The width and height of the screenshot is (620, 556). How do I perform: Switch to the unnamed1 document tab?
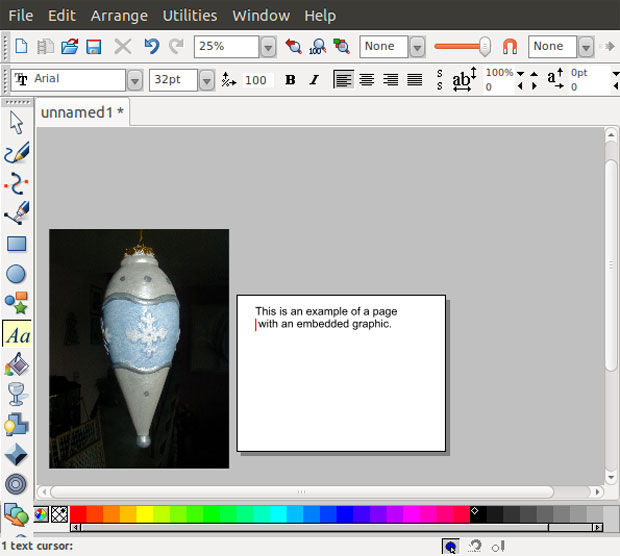[x=82, y=112]
